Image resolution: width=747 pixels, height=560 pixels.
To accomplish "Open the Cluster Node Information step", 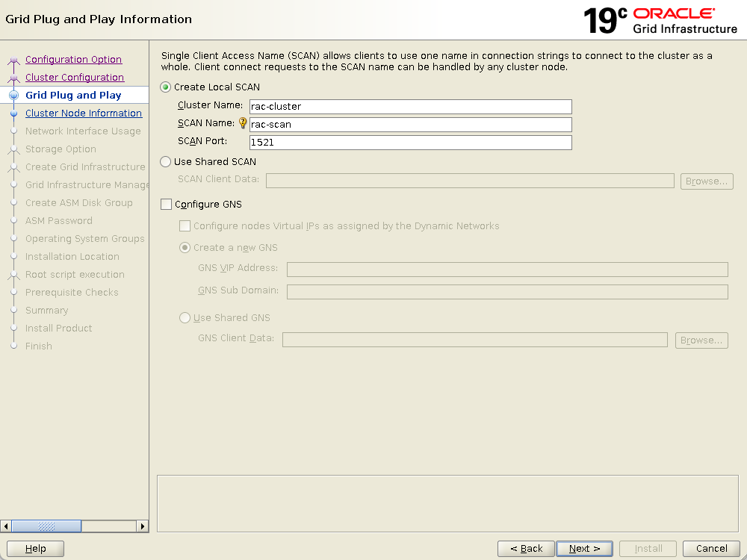I will pyautogui.click(x=84, y=113).
